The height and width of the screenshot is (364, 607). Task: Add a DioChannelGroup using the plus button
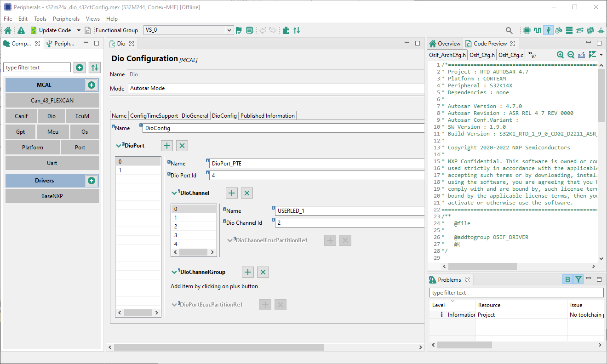pyautogui.click(x=247, y=272)
